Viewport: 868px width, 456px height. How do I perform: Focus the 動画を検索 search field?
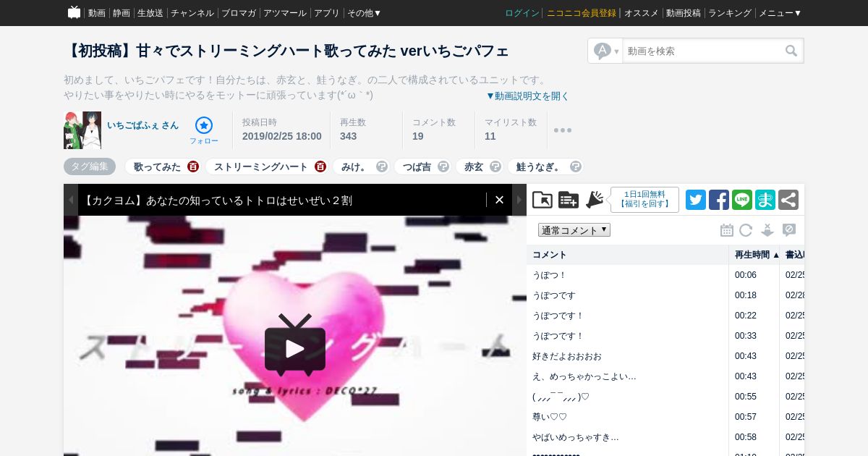(x=703, y=51)
